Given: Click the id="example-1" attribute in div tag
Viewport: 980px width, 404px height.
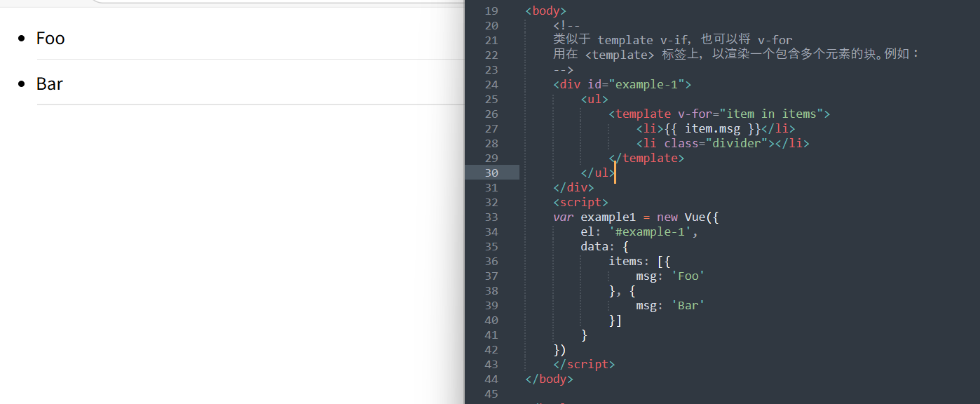Looking at the screenshot, I should [636, 84].
